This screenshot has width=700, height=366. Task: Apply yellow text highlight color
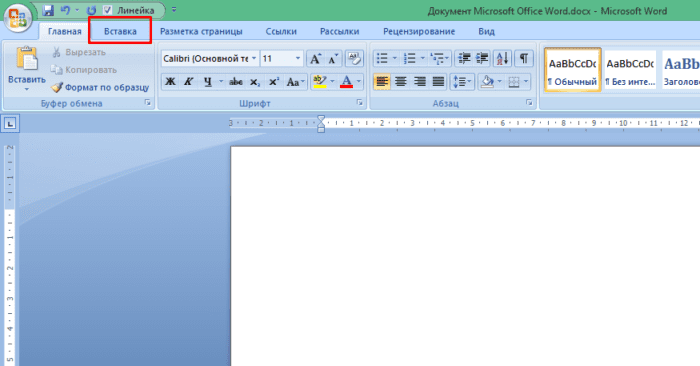click(320, 82)
